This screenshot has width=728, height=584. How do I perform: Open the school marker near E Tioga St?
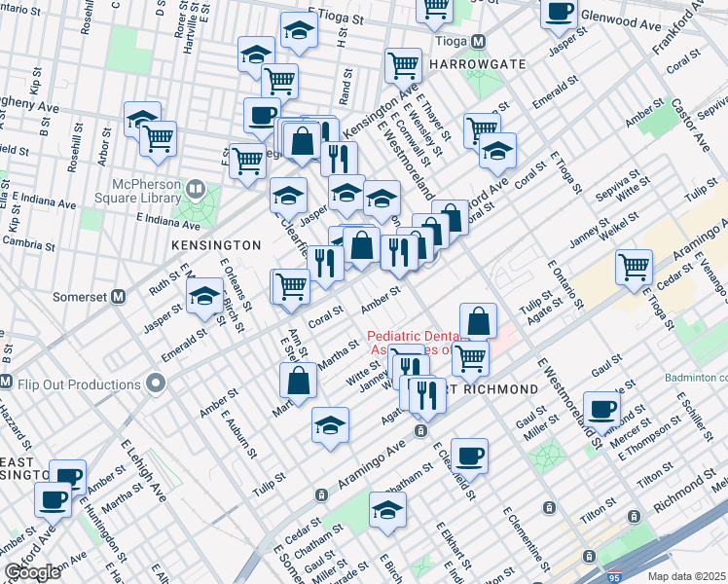299,32
